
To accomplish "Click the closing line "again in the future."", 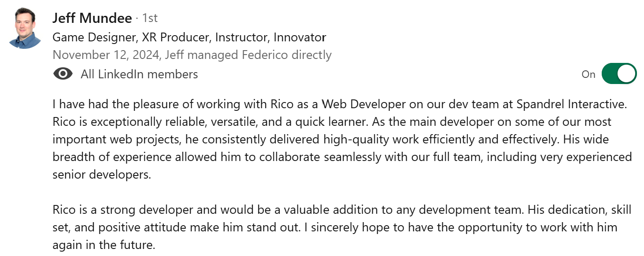I will (104, 245).
